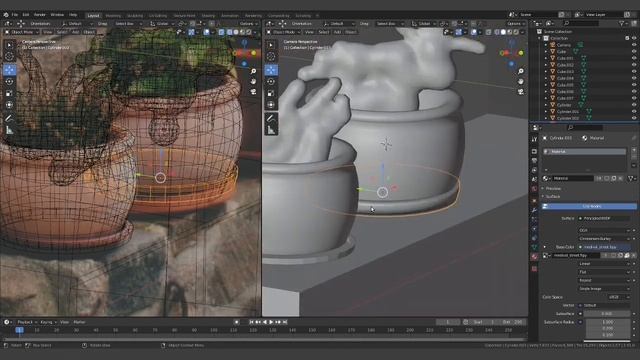Open the Render properties tab icon

(x=534, y=151)
